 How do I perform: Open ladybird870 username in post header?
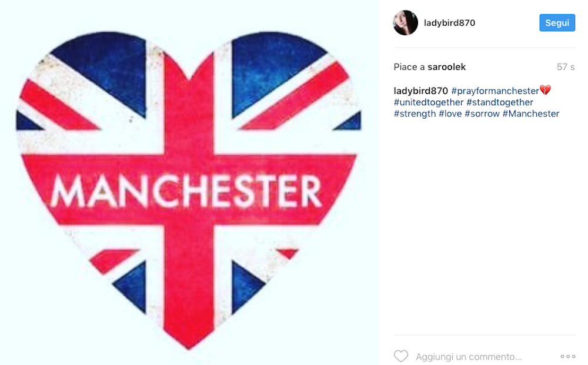(x=449, y=23)
